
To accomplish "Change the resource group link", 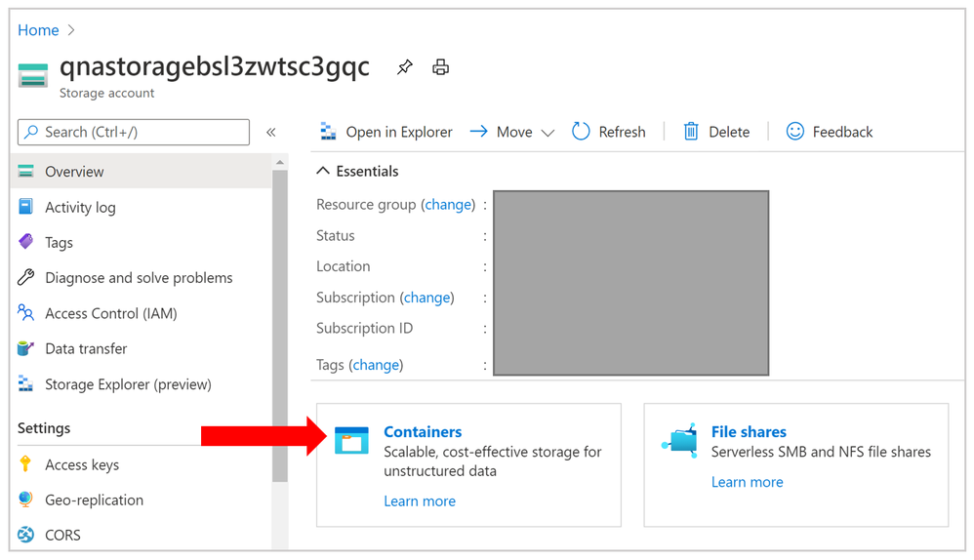I will coord(448,205).
